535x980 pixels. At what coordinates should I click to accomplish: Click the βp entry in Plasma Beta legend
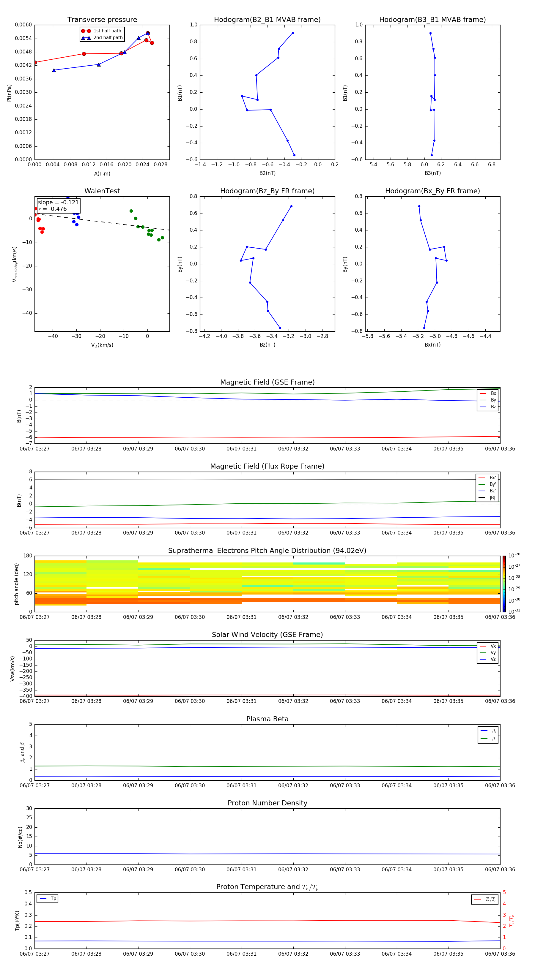pyautogui.click(x=488, y=731)
